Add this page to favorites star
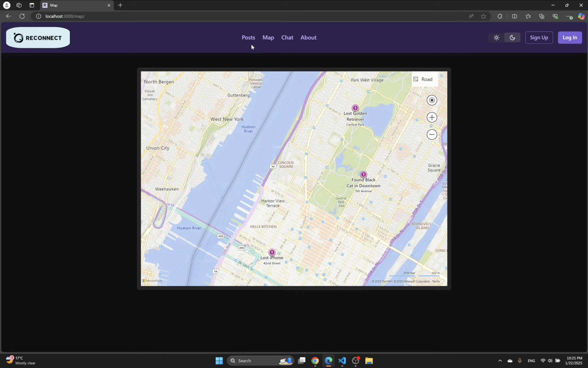588x368 pixels. [483, 16]
